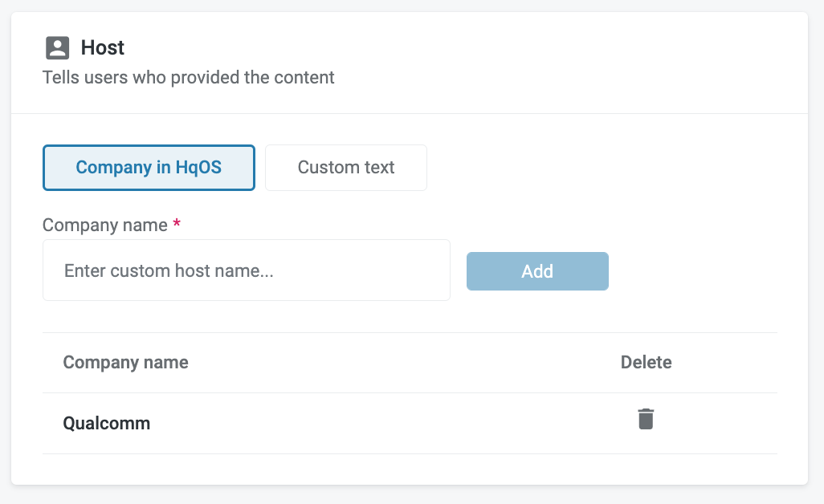
Task: Click the word HqOS in the selected option
Action: 198,168
